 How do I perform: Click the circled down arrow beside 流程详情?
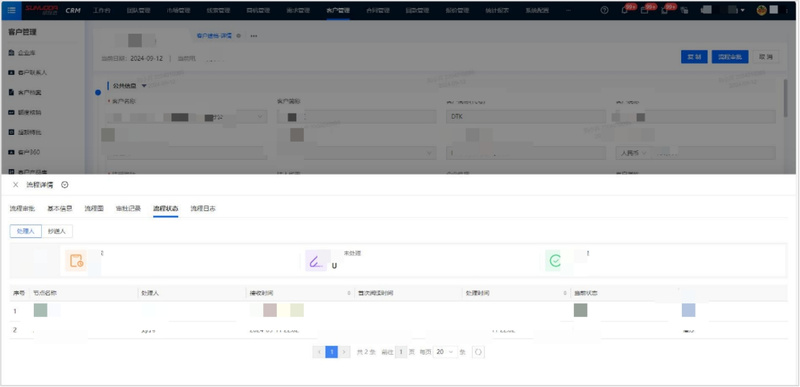point(65,185)
